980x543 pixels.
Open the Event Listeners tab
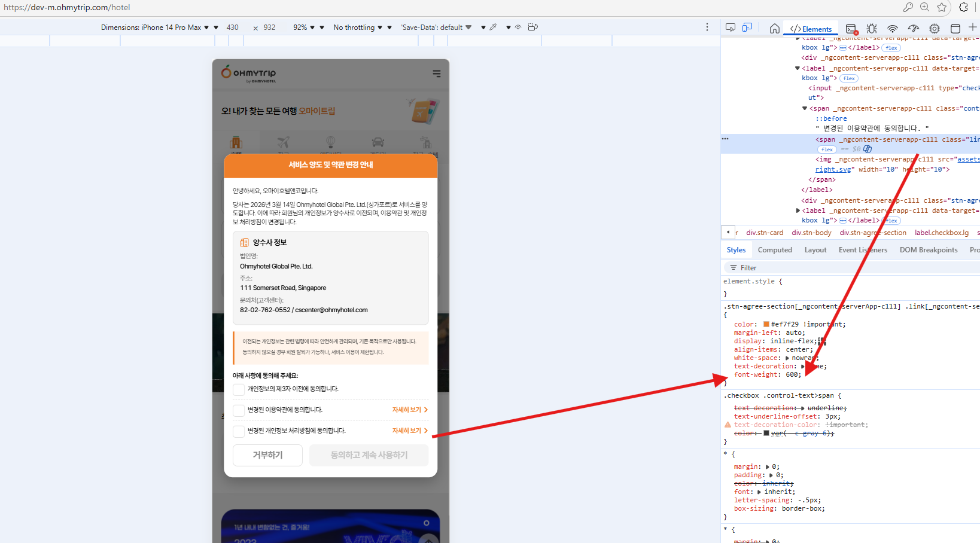(863, 250)
